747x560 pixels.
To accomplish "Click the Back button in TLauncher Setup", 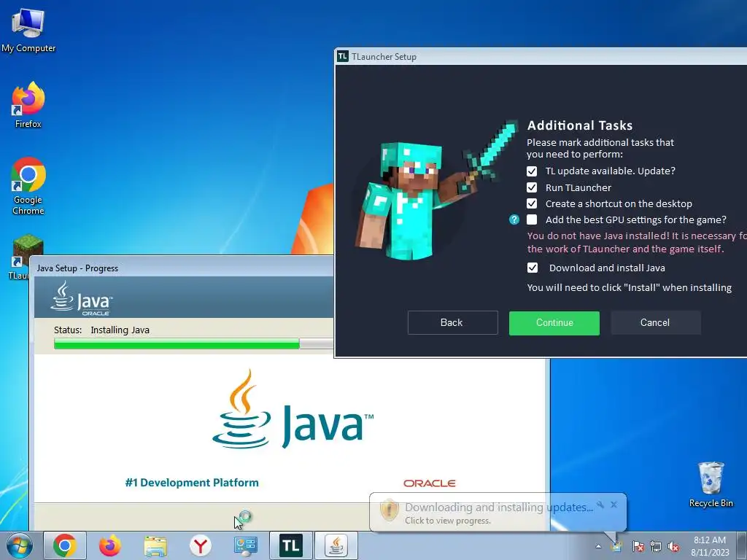I will pos(452,323).
